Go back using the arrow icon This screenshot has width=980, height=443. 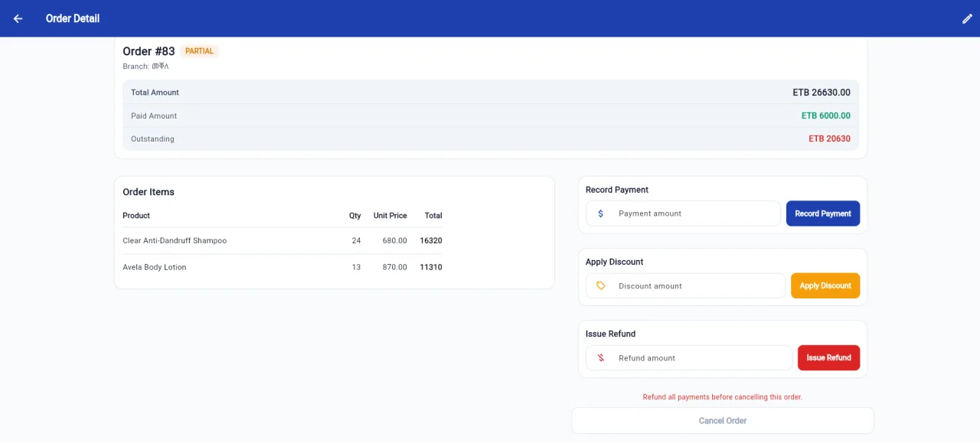(18, 18)
